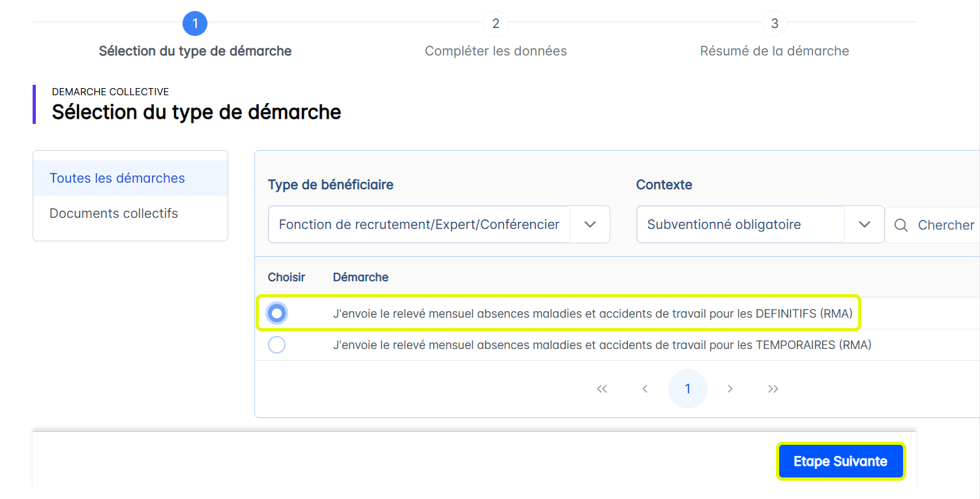Select the DEFINITIFS (RMA) radio button
980x499 pixels.
(x=277, y=314)
